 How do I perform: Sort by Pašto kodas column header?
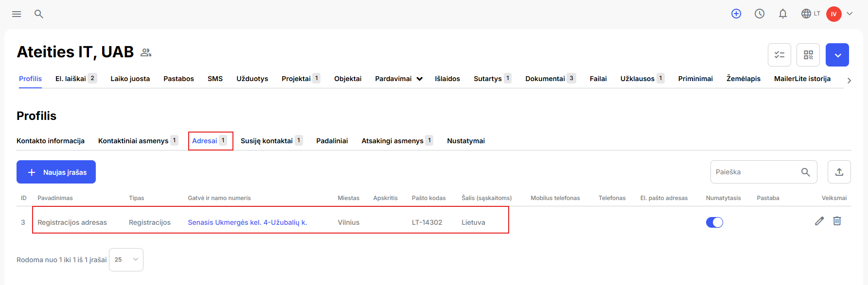(429, 198)
